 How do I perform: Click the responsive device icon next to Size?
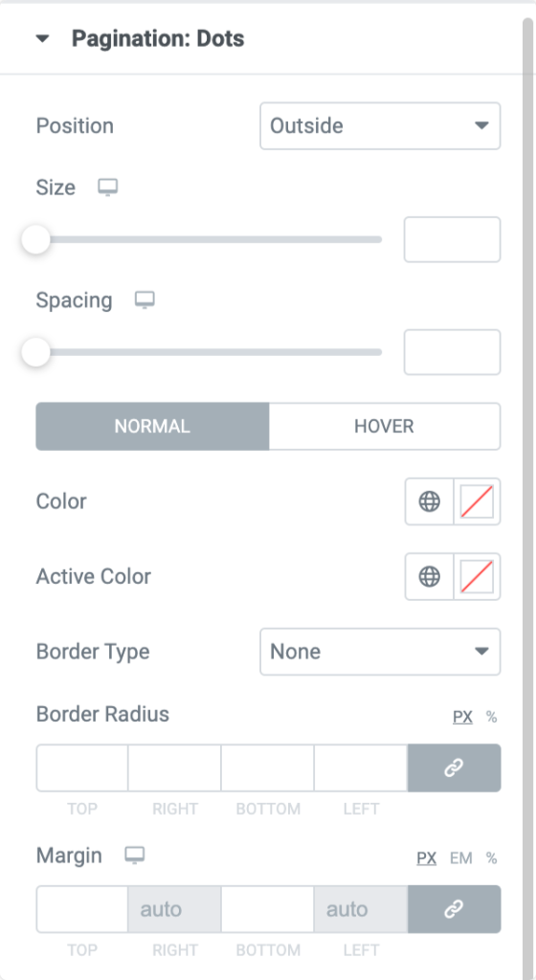coord(108,188)
